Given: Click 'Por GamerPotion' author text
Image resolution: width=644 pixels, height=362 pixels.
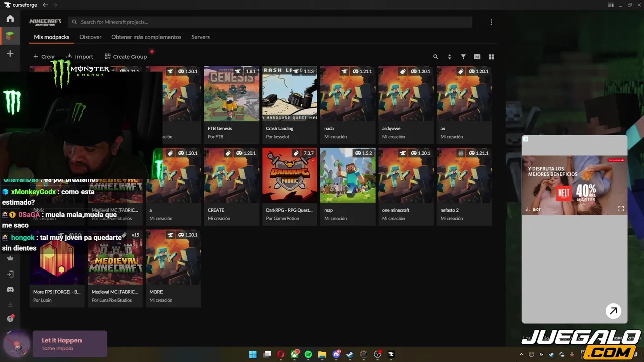Looking at the screenshot, I should point(283,218).
